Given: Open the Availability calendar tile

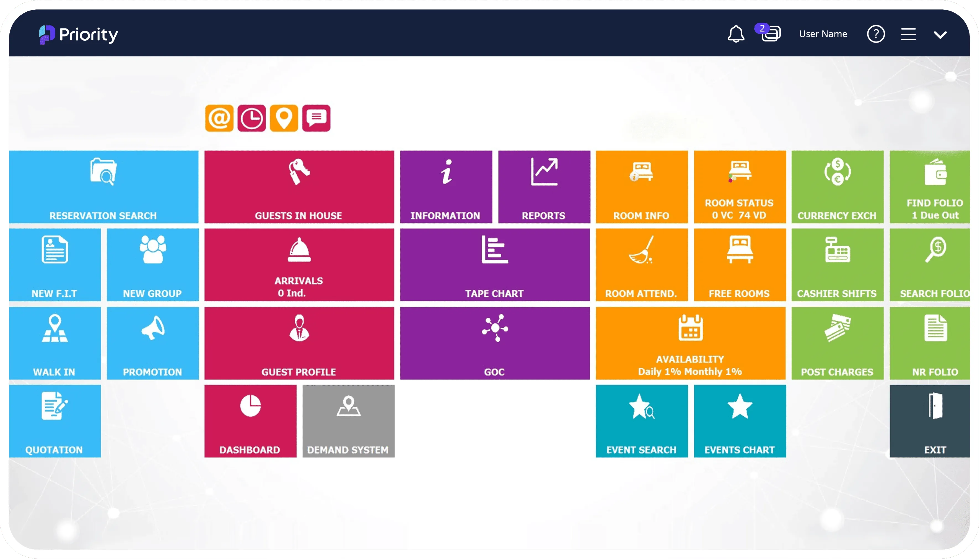Looking at the screenshot, I should tap(690, 343).
